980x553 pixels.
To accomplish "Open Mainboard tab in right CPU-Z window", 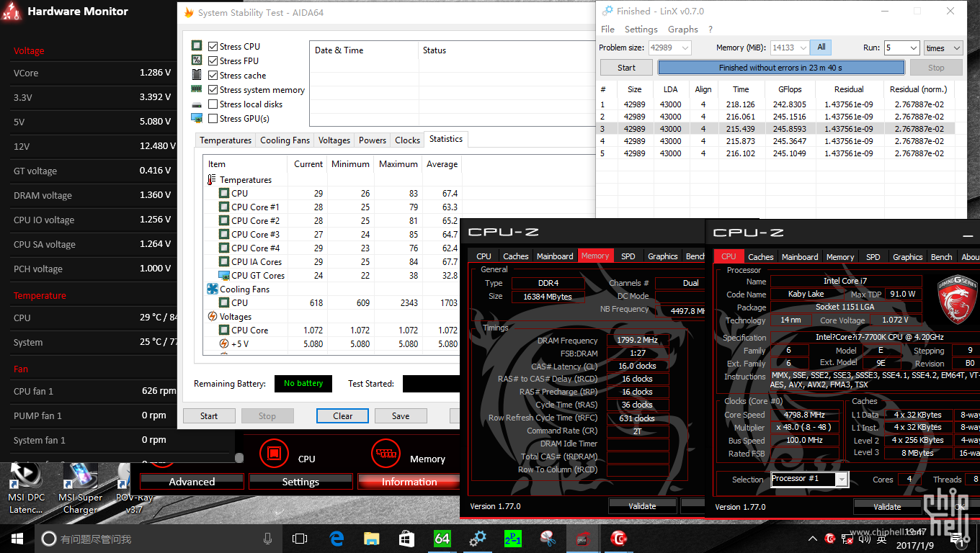I will click(x=800, y=256).
